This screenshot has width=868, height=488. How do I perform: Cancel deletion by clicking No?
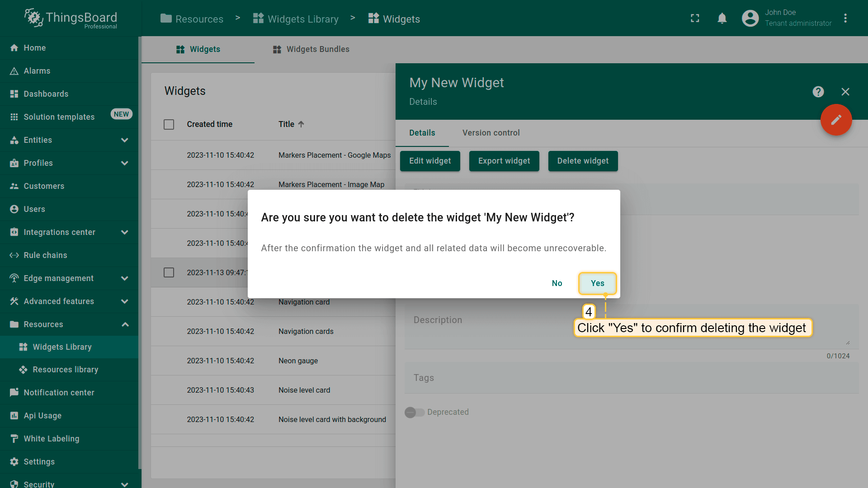coord(557,283)
